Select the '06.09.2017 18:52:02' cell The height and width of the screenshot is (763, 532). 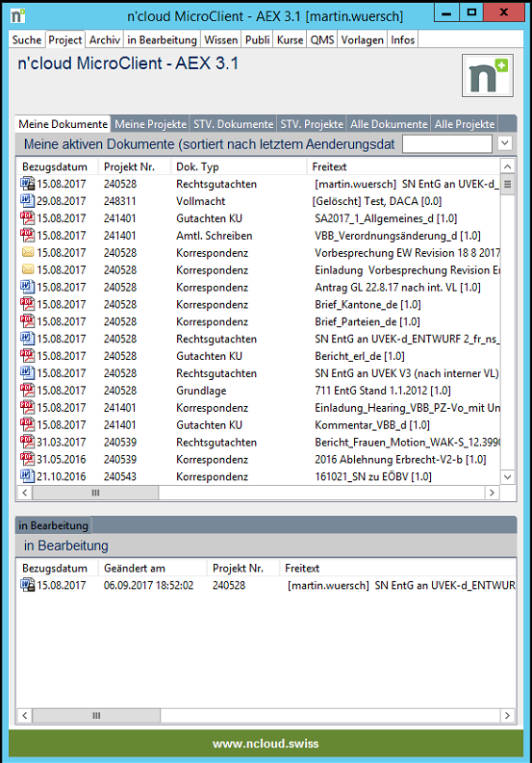pyautogui.click(x=148, y=585)
